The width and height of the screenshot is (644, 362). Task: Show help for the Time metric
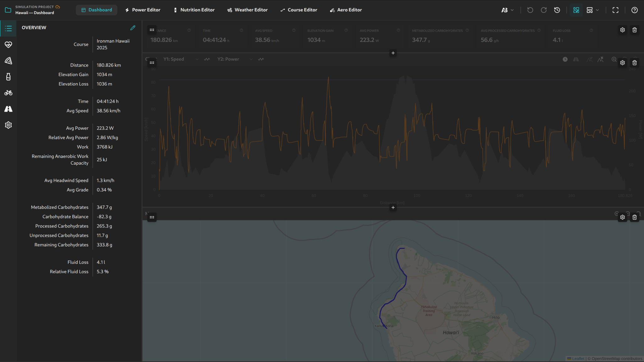[x=241, y=30]
